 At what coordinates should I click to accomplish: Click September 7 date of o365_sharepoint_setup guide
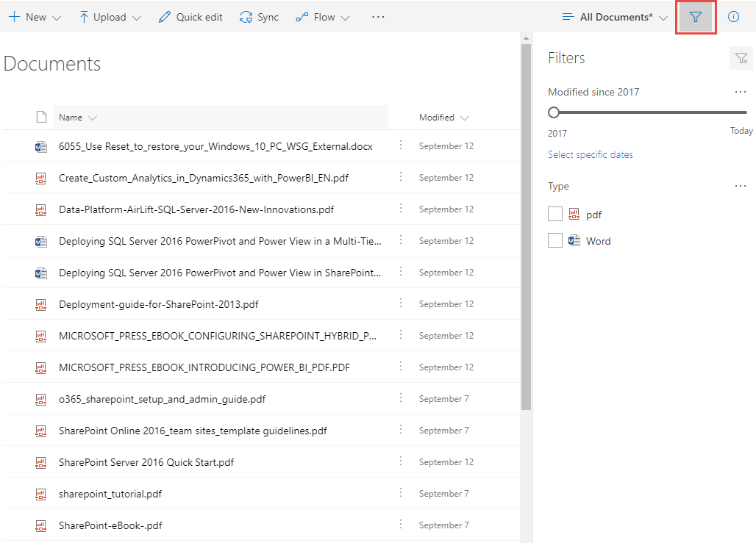[x=443, y=399]
